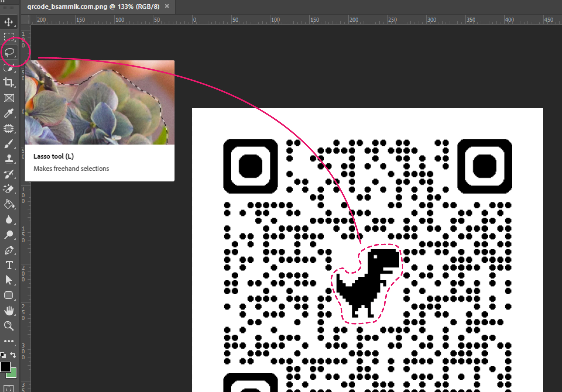Screen dimensions: 562x392
Task: Click the ruler origin corner box
Action: click(26, 20)
